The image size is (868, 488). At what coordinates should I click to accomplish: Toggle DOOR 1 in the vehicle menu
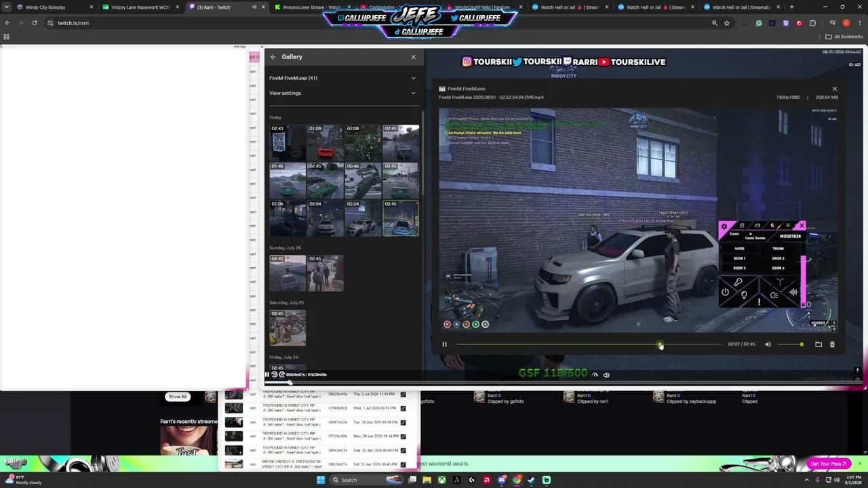click(739, 258)
